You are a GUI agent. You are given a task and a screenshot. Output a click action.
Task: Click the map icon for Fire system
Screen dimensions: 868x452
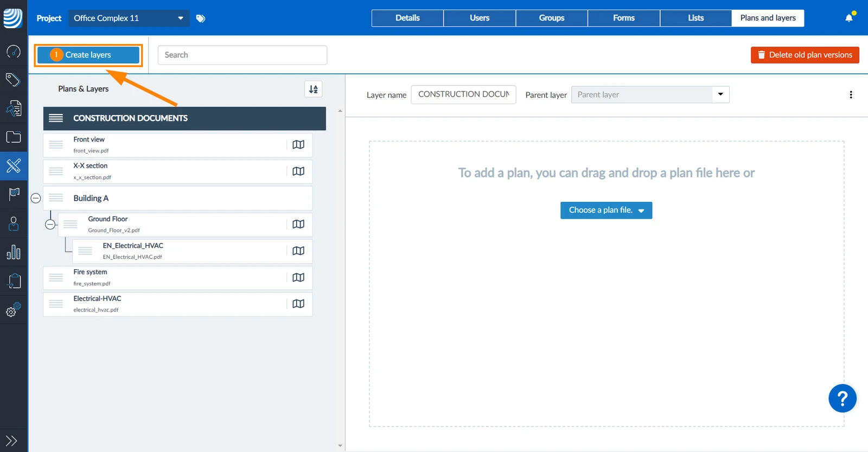(x=298, y=278)
